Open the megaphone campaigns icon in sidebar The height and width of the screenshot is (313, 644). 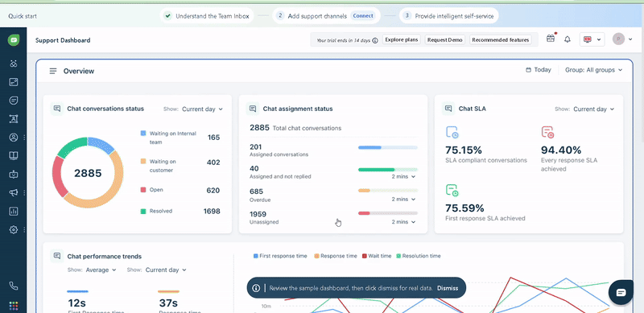coord(13,192)
